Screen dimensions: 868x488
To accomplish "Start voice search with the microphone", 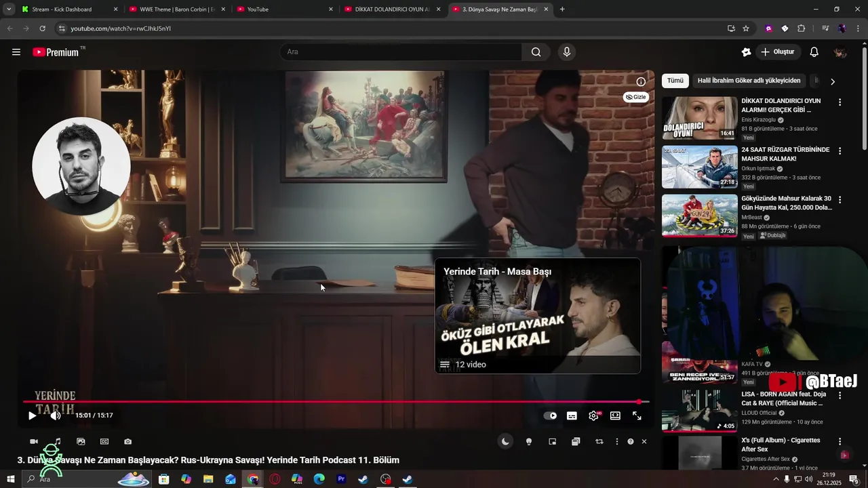I will click(567, 52).
